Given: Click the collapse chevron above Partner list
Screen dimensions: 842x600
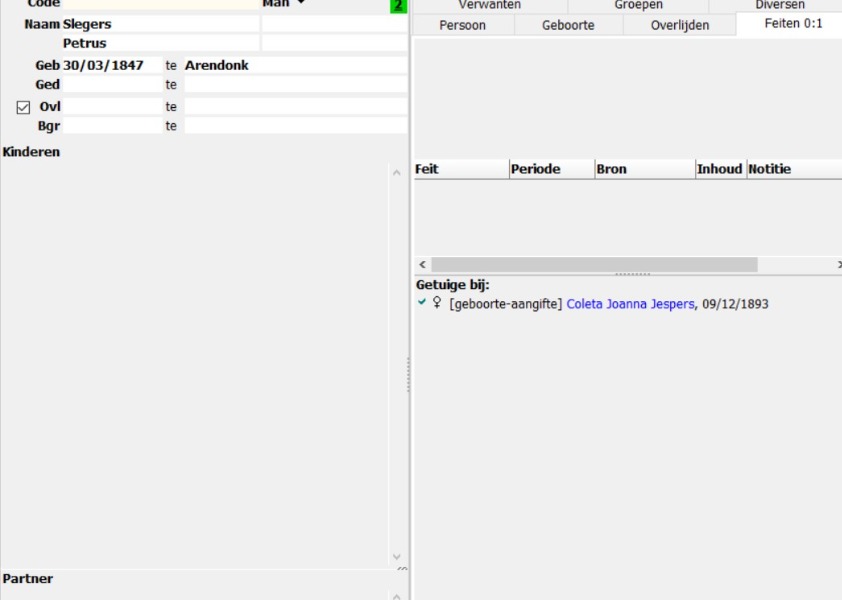Looking at the screenshot, I should coord(402,569).
